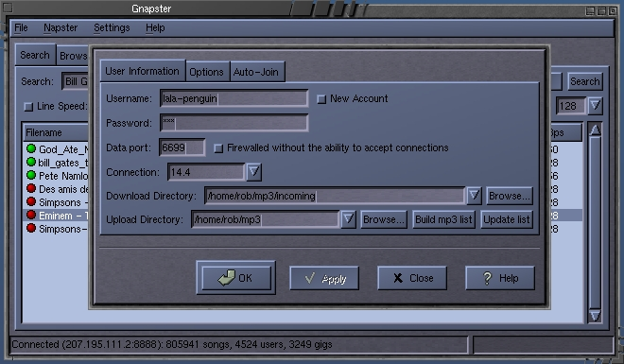Viewport: 624px width, 364px height.
Task: Switch to the Auto-Join tab
Action: tap(256, 72)
